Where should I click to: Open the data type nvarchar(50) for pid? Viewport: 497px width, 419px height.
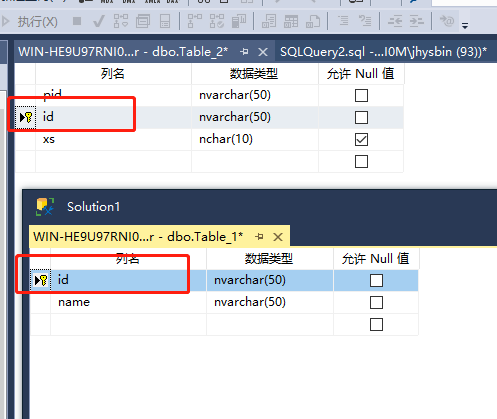pos(255,95)
